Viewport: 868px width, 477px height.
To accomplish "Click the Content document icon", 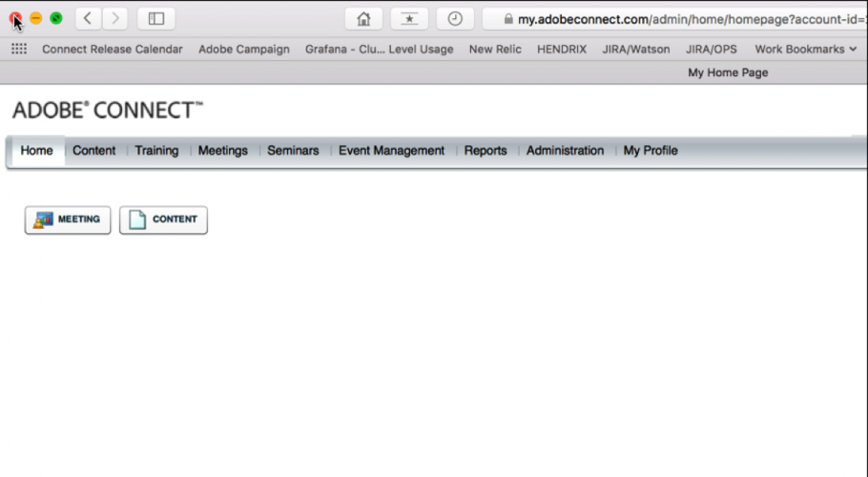I will tap(137, 219).
